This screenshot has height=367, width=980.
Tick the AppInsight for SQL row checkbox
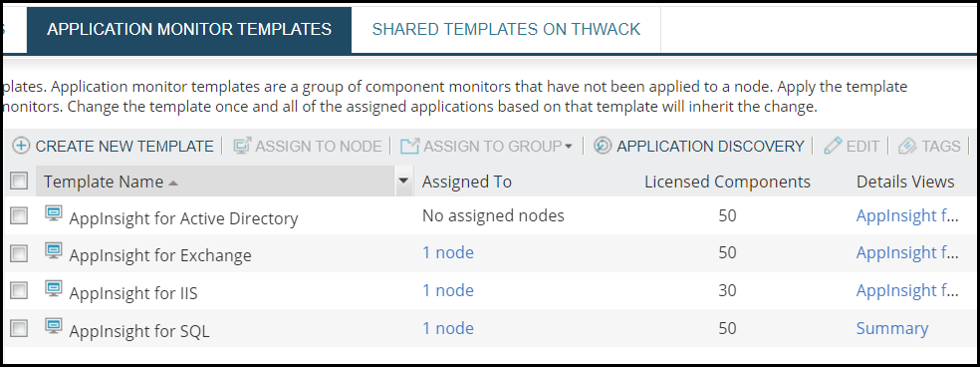coord(19,328)
